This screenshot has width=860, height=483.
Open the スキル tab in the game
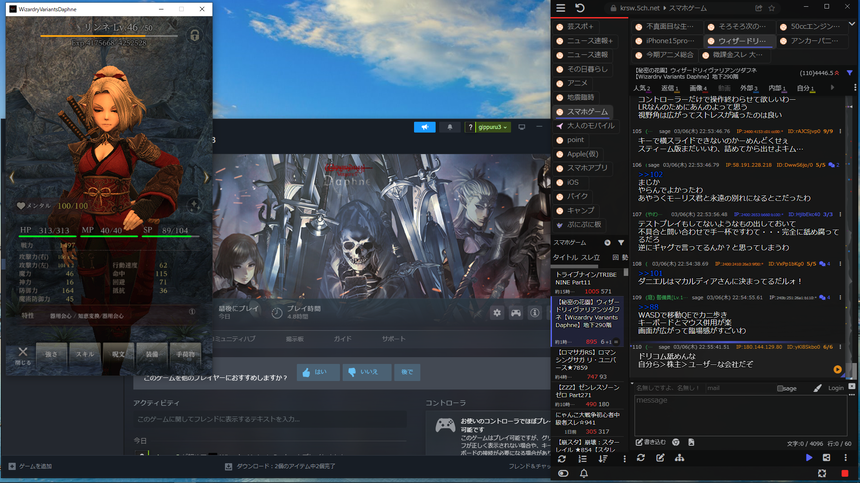[x=84, y=354]
